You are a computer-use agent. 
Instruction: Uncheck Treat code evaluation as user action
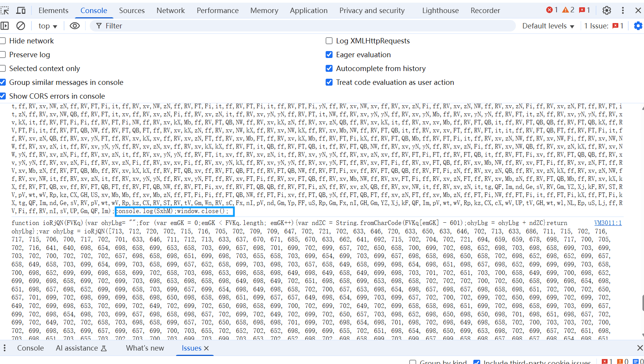click(329, 82)
